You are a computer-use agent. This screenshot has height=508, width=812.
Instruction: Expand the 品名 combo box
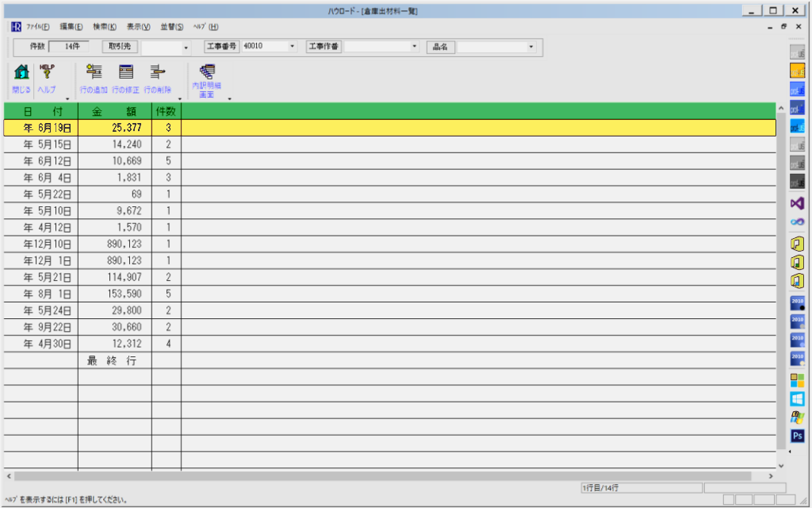pyautogui.click(x=531, y=47)
